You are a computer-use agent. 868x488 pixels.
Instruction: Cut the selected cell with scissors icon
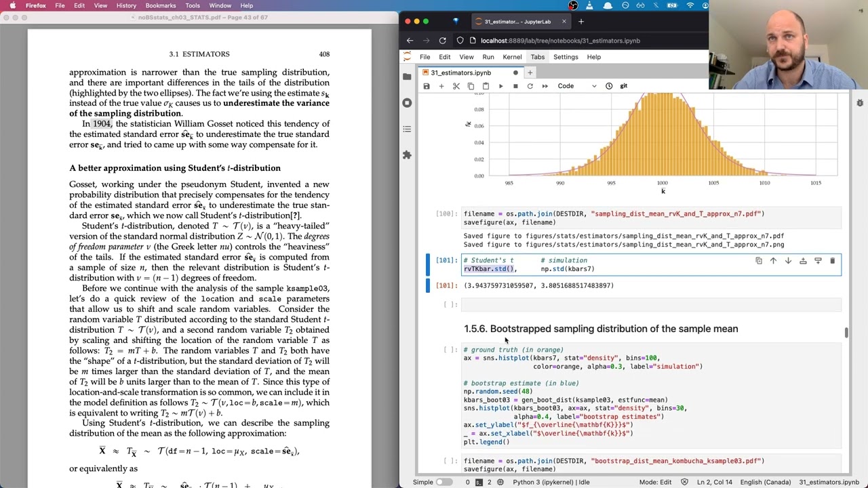click(456, 86)
